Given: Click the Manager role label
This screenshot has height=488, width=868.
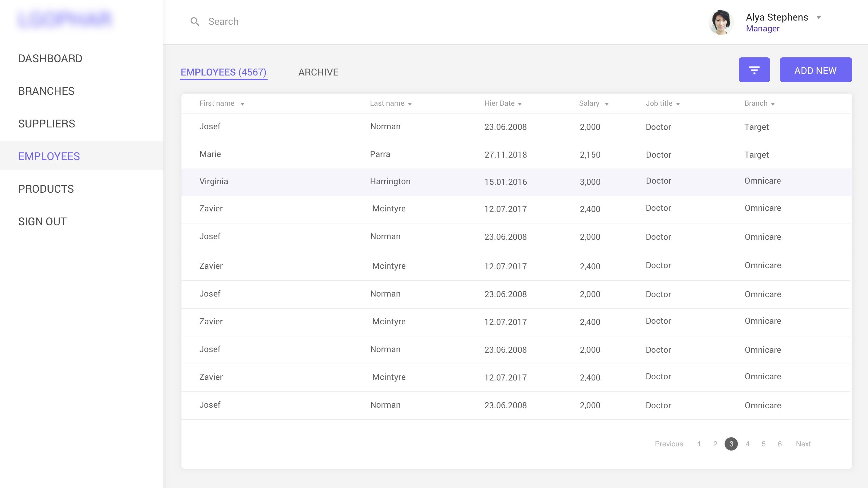Looking at the screenshot, I should point(763,29).
